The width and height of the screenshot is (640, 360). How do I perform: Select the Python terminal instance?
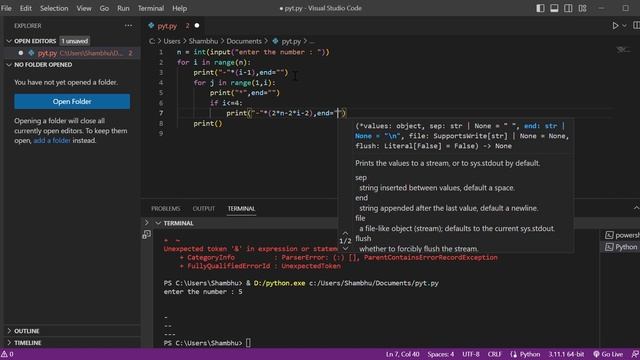pyautogui.click(x=622, y=247)
